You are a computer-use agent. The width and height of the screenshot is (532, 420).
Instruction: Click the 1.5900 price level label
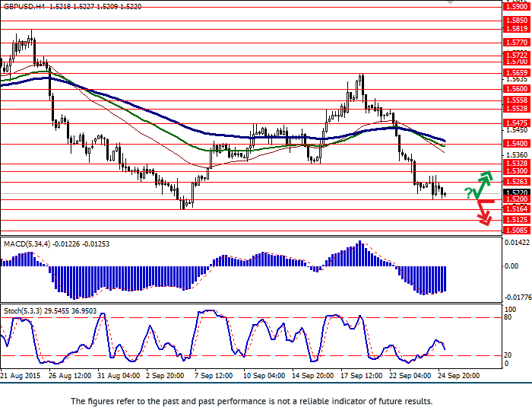click(x=517, y=7)
